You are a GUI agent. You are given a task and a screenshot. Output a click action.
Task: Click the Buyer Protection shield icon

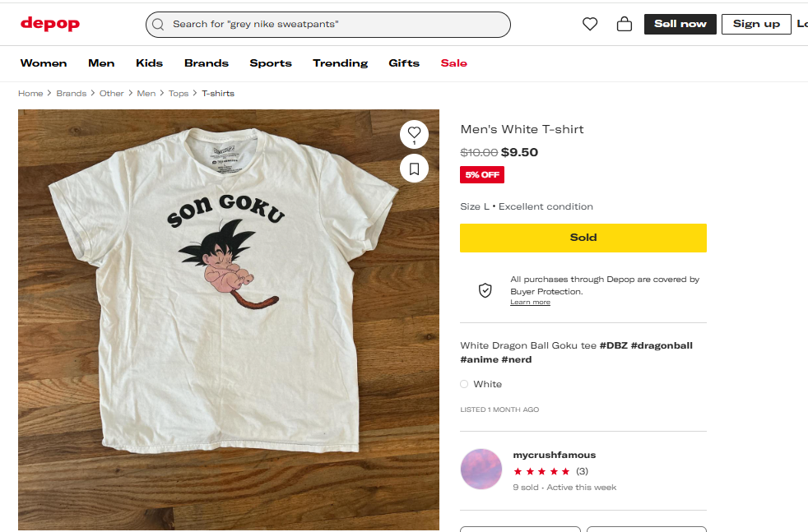(x=485, y=290)
